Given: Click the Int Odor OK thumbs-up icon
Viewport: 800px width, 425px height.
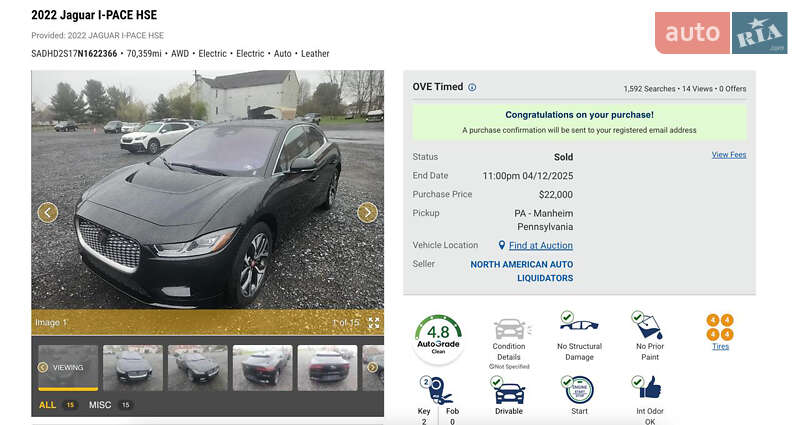Looking at the screenshot, I should (647, 388).
